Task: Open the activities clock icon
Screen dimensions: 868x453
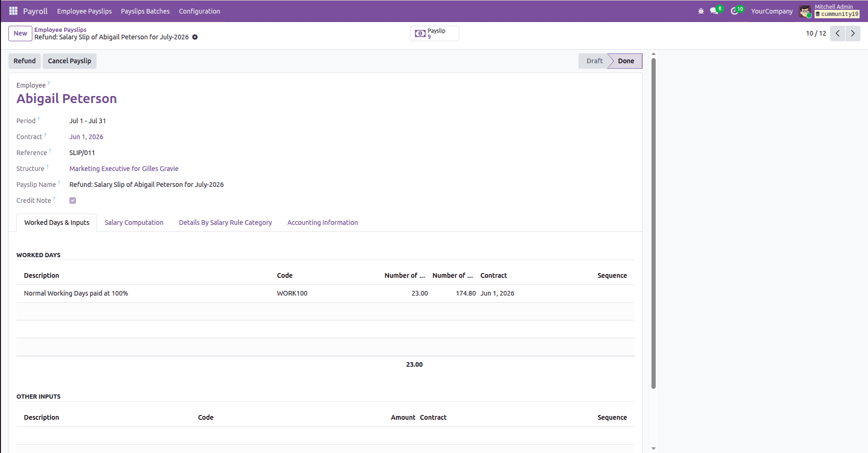Action: coord(734,11)
